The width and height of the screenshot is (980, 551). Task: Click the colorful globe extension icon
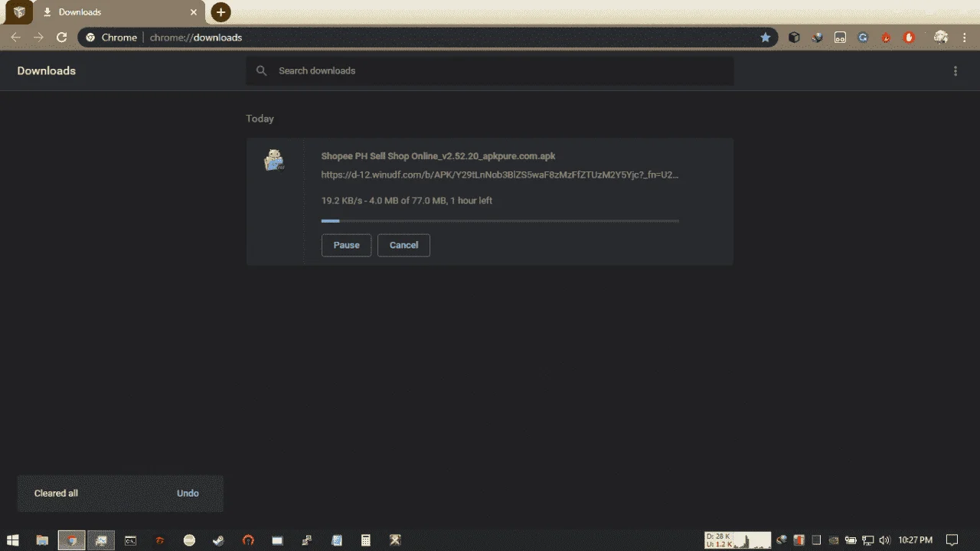817,37
